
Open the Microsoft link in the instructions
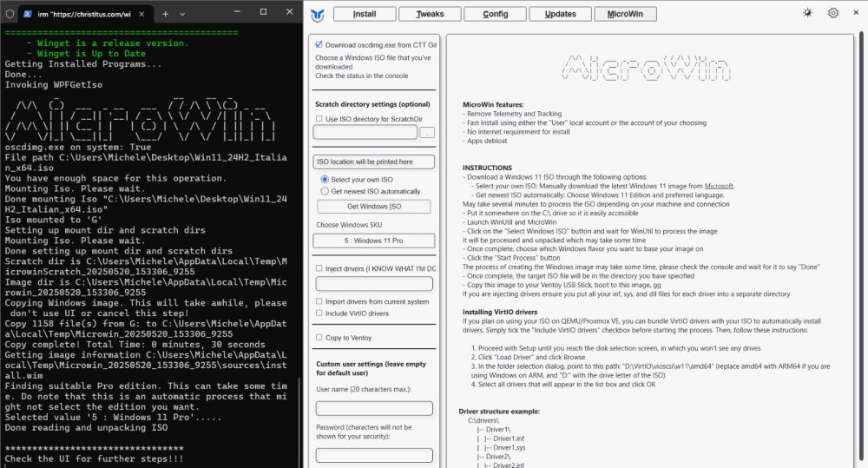719,186
